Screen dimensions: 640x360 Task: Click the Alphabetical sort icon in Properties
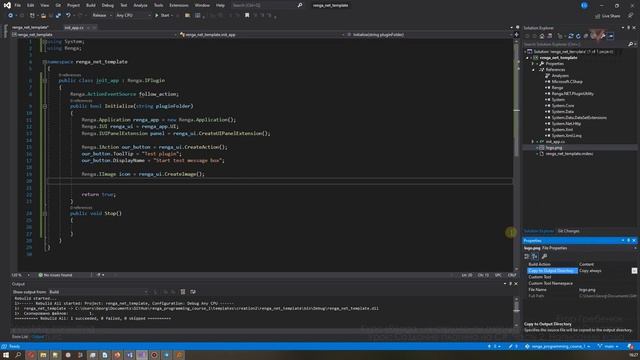point(535,256)
